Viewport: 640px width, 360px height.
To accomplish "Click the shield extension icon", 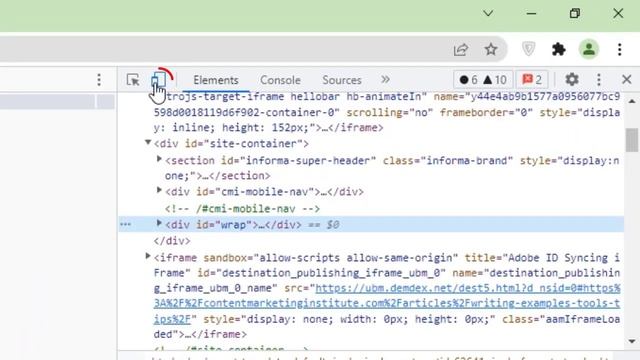I will [x=529, y=49].
